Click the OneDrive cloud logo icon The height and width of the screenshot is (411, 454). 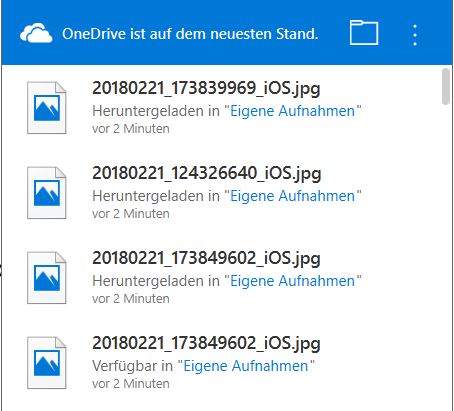(36, 33)
